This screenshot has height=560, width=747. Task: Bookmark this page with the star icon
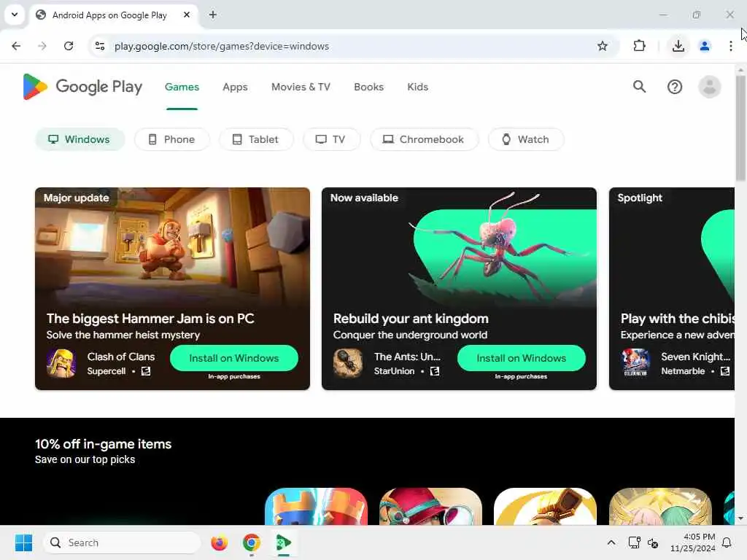click(x=603, y=46)
